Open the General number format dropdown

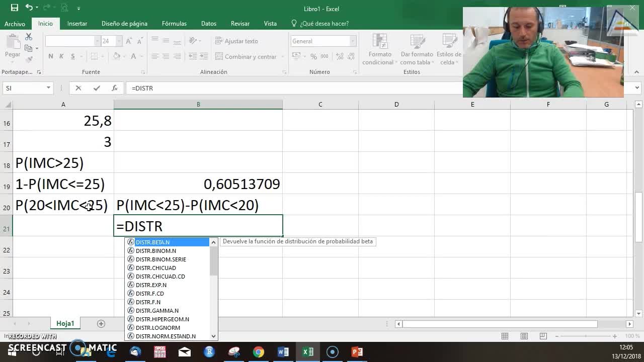pos(353,41)
